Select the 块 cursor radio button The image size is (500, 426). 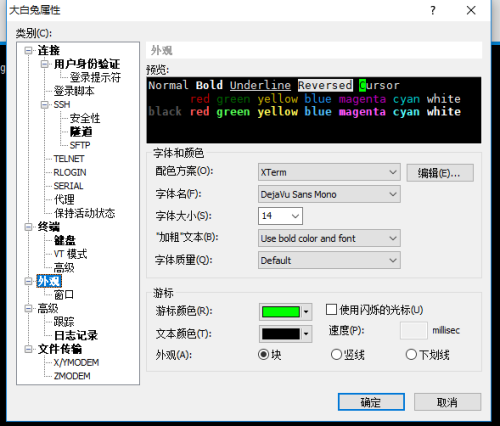point(263,354)
